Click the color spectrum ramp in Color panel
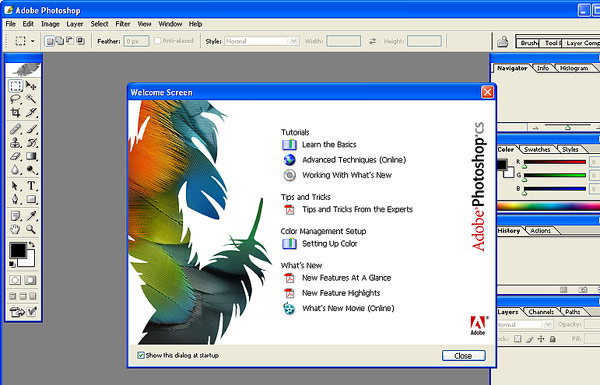The width and height of the screenshot is (600, 385). tap(548, 206)
